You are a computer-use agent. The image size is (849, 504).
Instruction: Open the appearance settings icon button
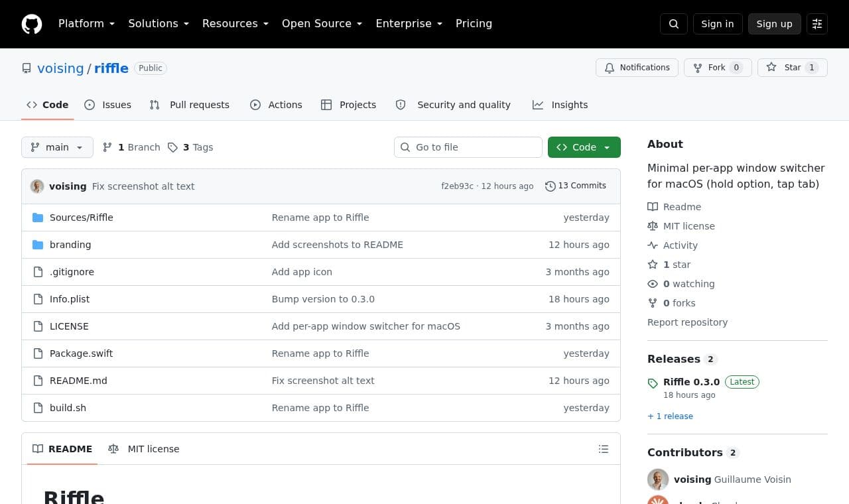(x=817, y=24)
